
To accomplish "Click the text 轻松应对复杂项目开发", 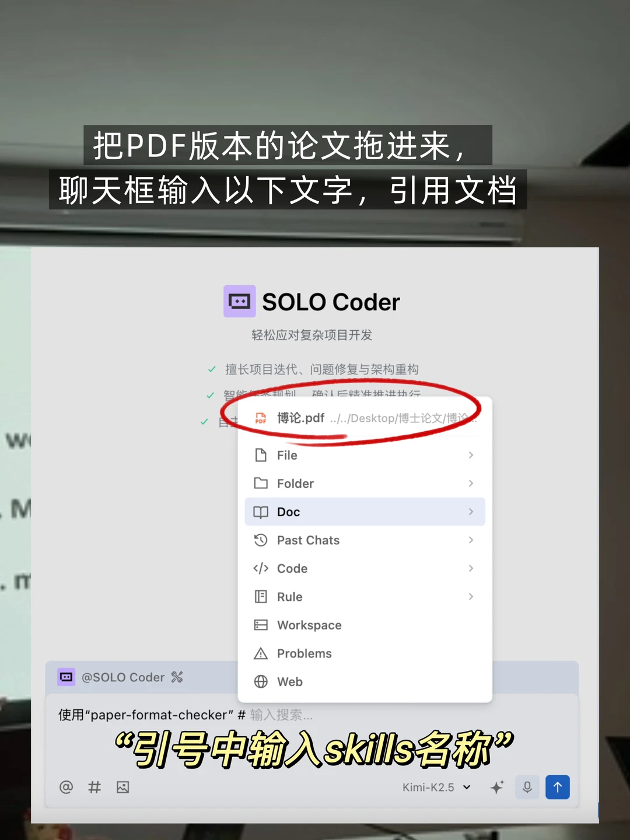I will point(311,335).
